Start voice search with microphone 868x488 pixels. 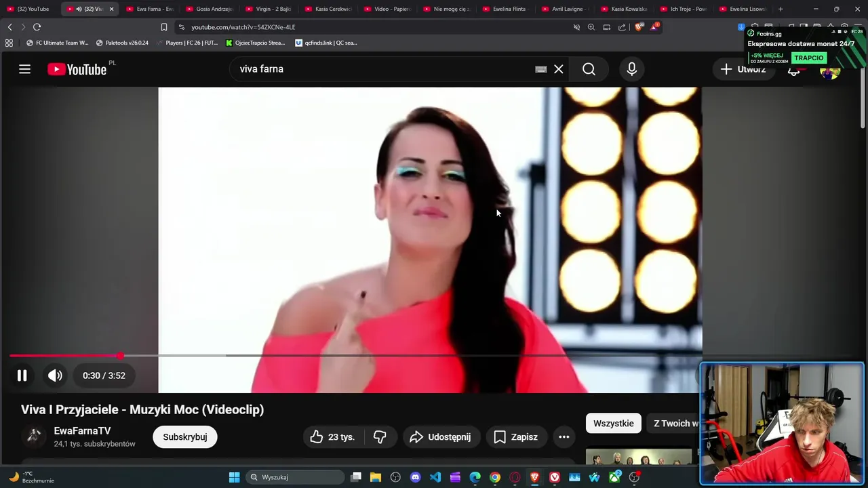pos(631,69)
